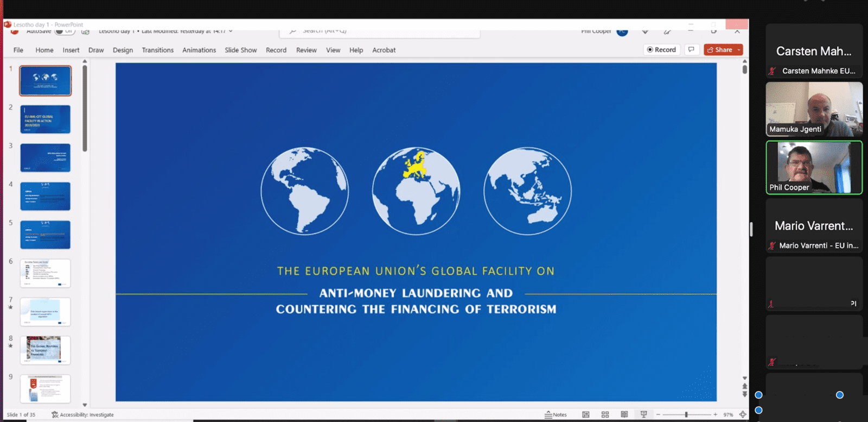Select slide 9 thumbnail
Viewport: 868px width, 422px height.
(x=46, y=389)
